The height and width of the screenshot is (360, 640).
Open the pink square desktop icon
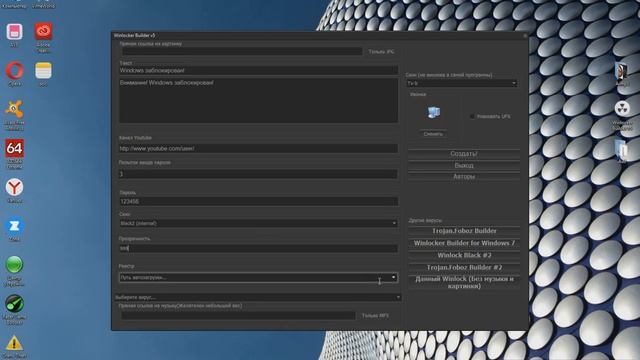coord(14,31)
